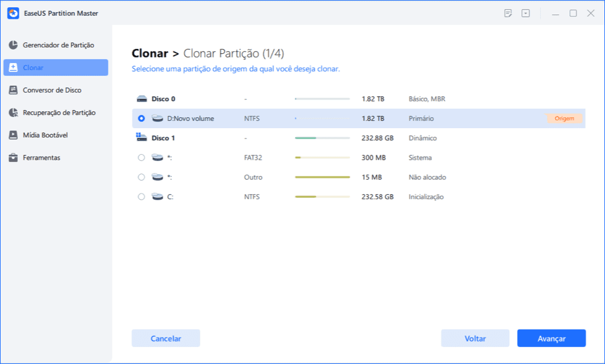Click the 15 MB Outro usage bar
This screenshot has height=364, width=605.
coord(322,177)
